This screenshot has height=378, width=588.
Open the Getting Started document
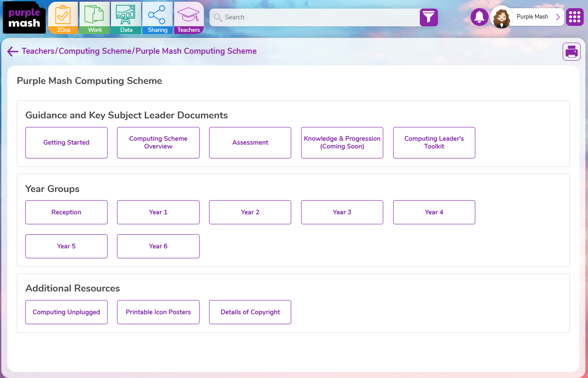[x=66, y=143]
